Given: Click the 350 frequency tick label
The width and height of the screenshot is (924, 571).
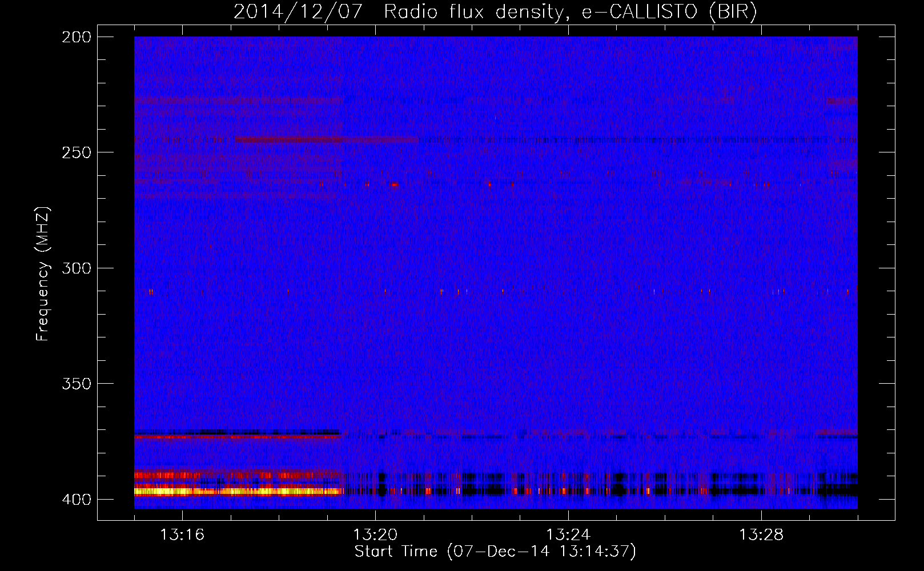Looking at the screenshot, I should tap(77, 384).
